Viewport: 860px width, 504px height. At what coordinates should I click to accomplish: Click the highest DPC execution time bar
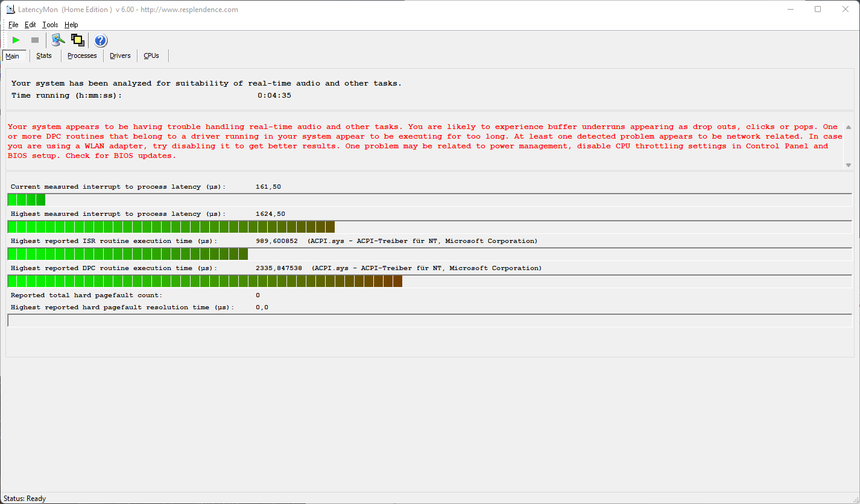[429, 281]
